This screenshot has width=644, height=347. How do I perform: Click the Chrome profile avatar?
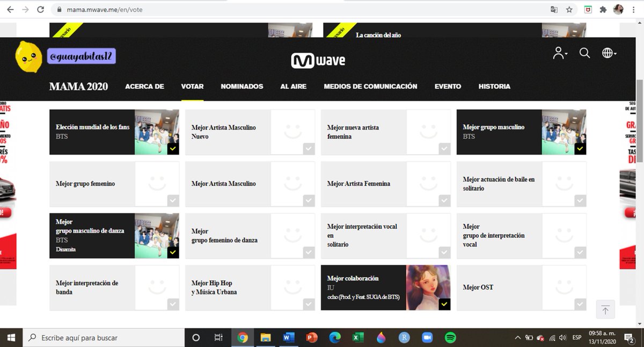[x=618, y=10]
